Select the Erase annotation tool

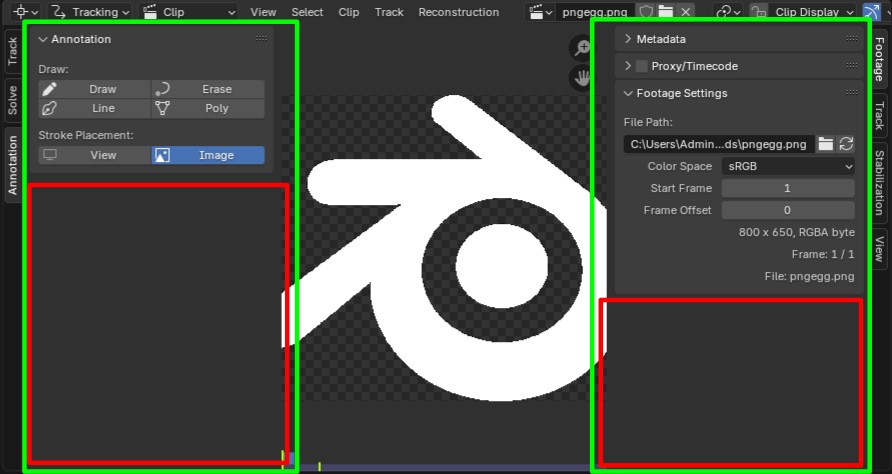[x=208, y=89]
